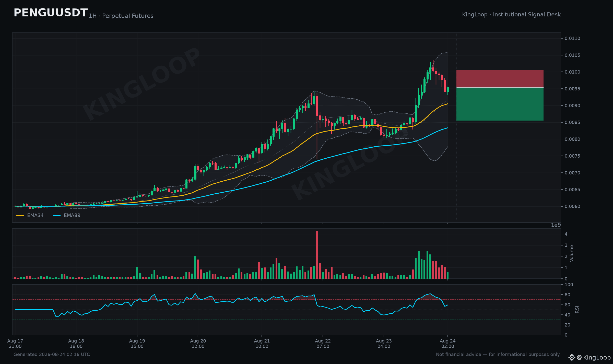Viewport: 613px width, 364px height.
Task: Click the 0.0075 price axis label
Action: [x=572, y=156]
